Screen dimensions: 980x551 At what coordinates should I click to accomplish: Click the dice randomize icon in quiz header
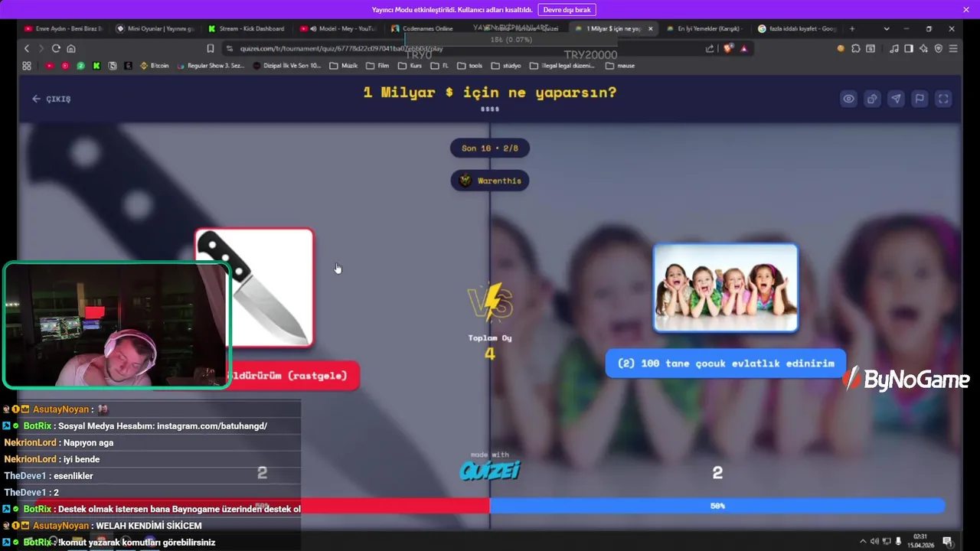click(872, 99)
